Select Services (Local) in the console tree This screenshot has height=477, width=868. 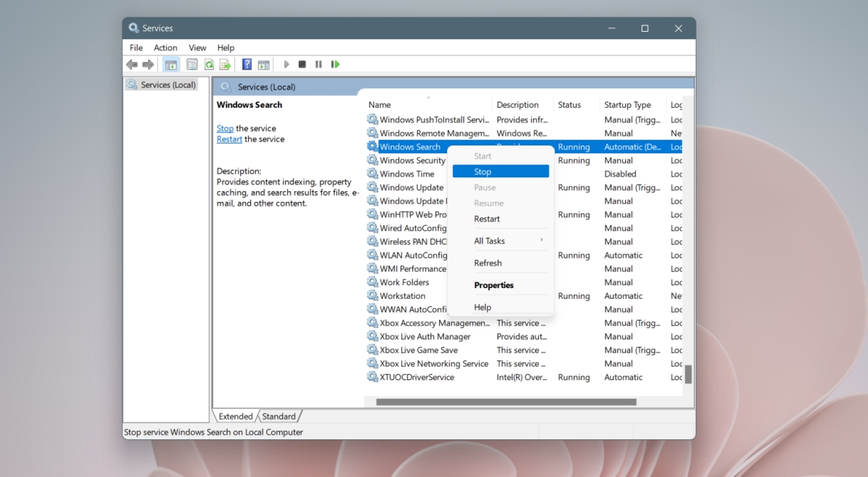(168, 85)
